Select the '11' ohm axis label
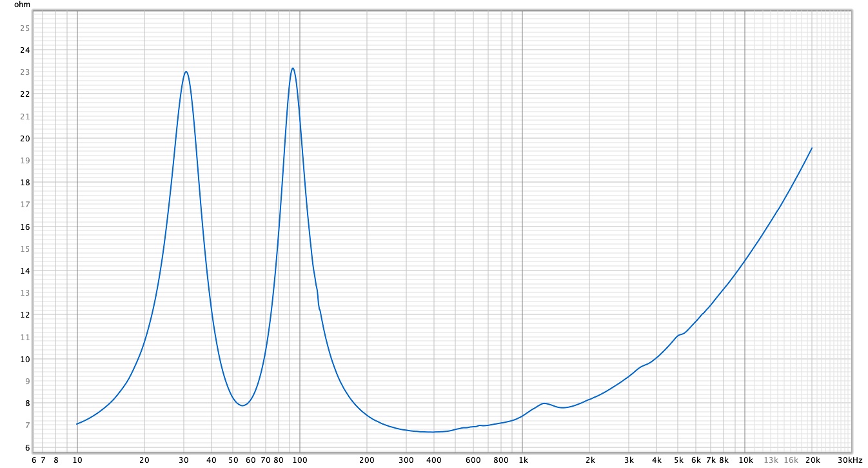This screenshot has width=868, height=468. [25, 337]
